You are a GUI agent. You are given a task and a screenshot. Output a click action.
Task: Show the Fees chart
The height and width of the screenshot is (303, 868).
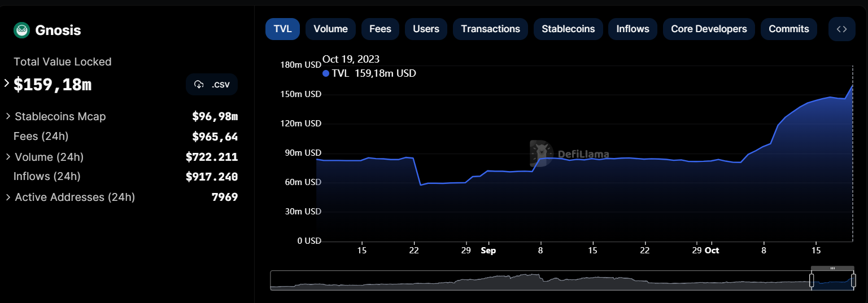point(380,29)
